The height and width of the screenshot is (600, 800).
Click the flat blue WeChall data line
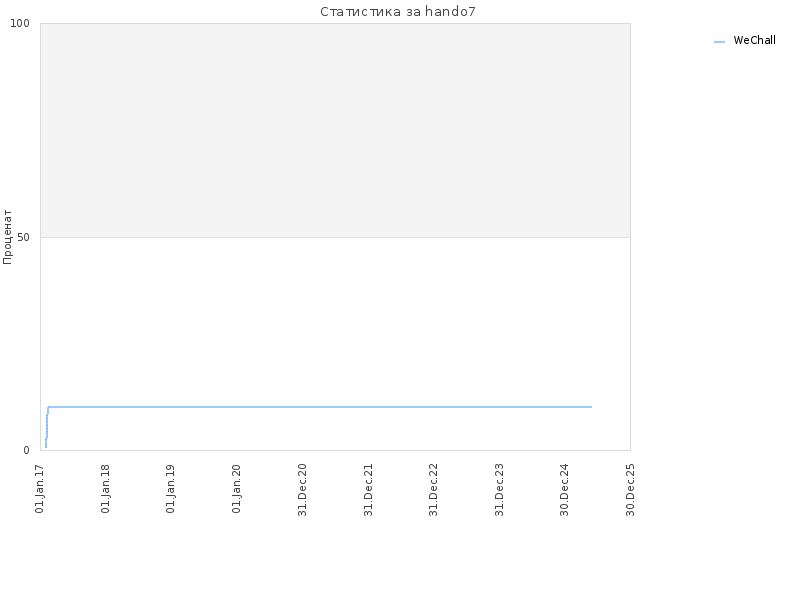[320, 407]
